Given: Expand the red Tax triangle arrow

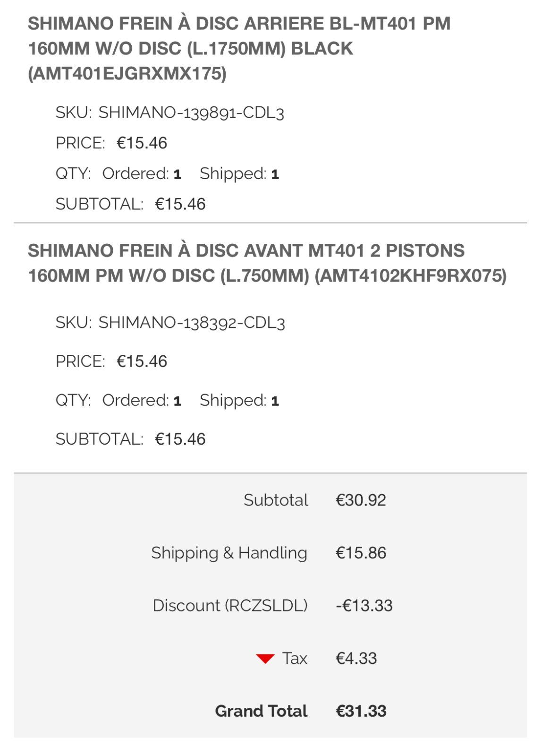Looking at the screenshot, I should point(265,658).
